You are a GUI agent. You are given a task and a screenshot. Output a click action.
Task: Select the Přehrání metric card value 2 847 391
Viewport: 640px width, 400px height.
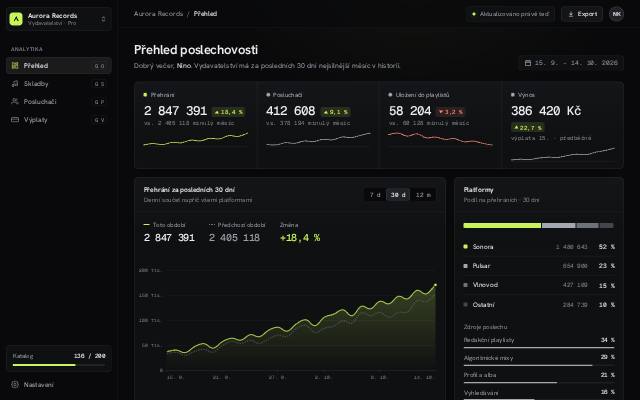(x=176, y=111)
